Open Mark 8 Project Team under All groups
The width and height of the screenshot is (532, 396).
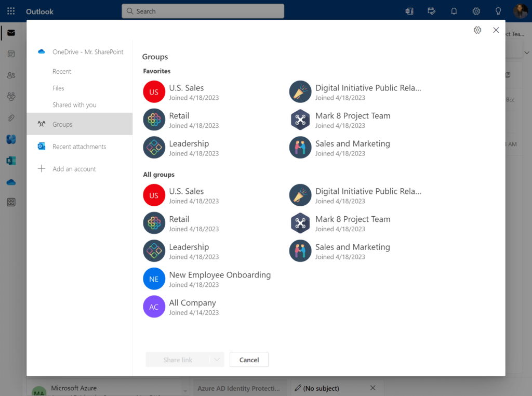[353, 219]
